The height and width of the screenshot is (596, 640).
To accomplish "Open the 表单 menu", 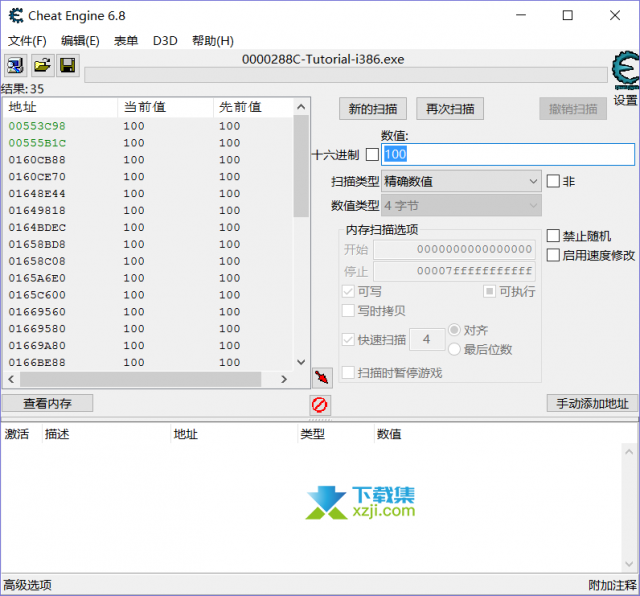I will pos(126,41).
